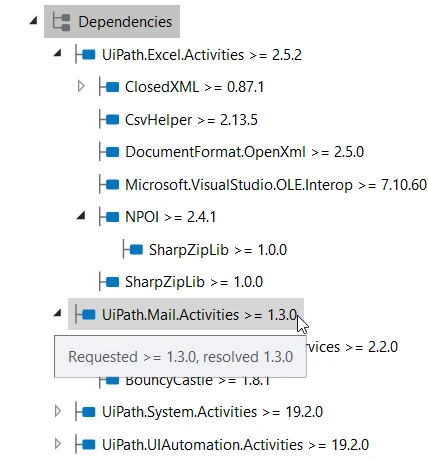This screenshot has width=428, height=461.
Task: Collapse the UiPath.Mail.Activities node
Action: (x=57, y=313)
